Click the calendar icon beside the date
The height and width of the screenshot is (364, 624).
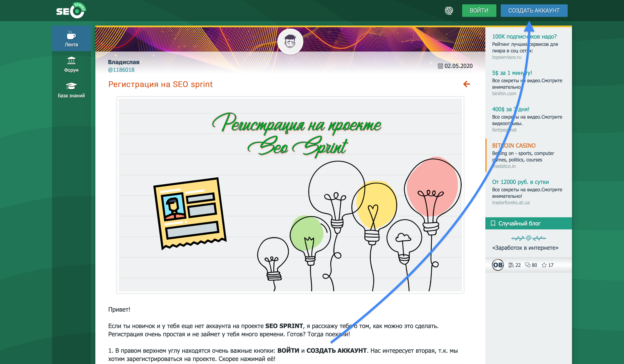click(440, 66)
